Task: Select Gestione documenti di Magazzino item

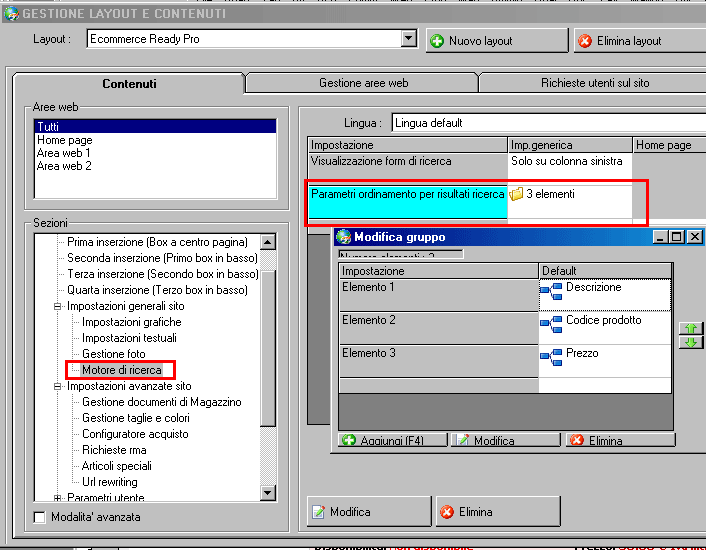Action: [162, 402]
